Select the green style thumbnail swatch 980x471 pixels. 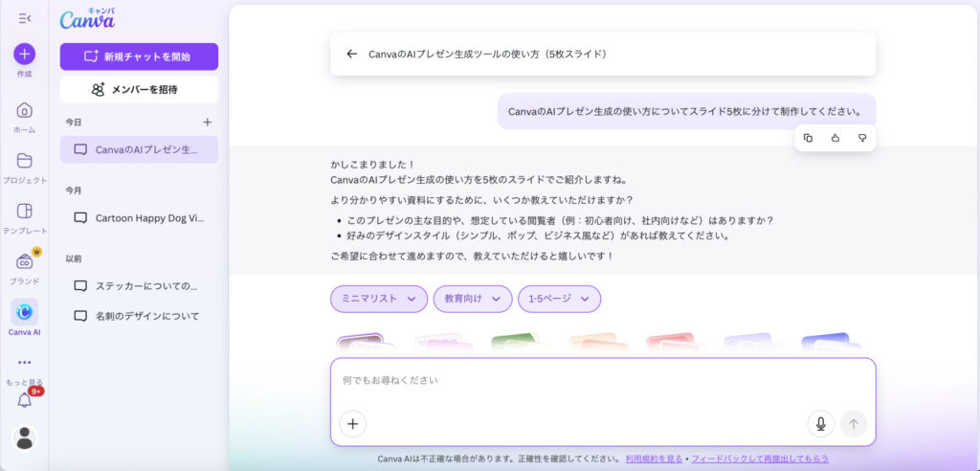(514, 343)
